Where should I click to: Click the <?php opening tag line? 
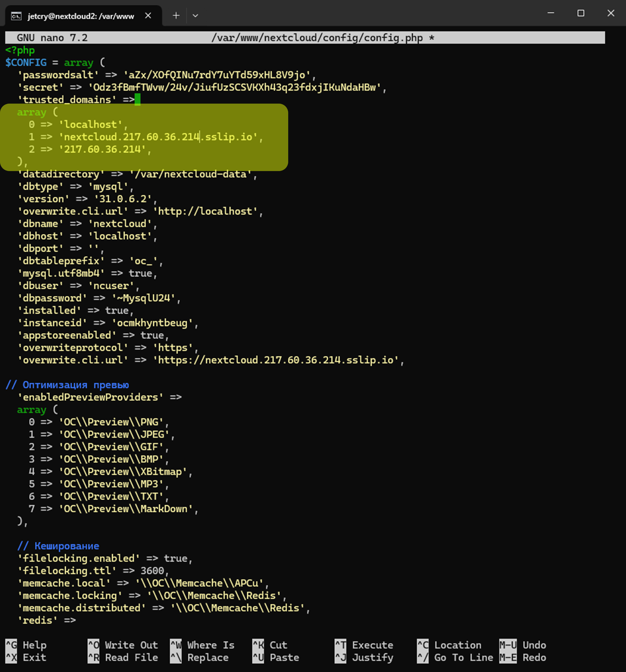[x=20, y=50]
